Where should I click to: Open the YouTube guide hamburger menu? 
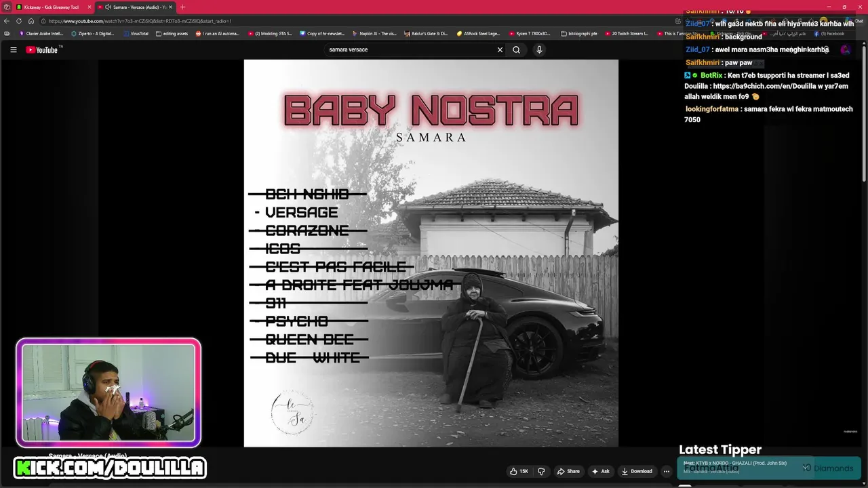[13, 49]
